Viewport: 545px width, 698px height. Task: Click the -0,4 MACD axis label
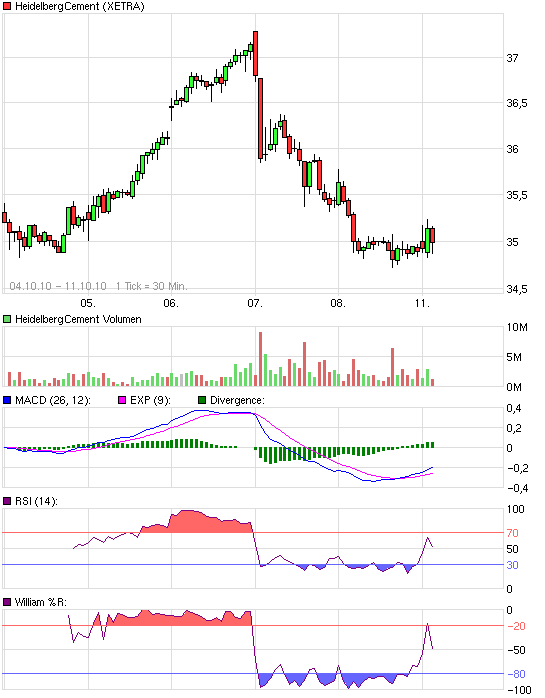(x=517, y=488)
